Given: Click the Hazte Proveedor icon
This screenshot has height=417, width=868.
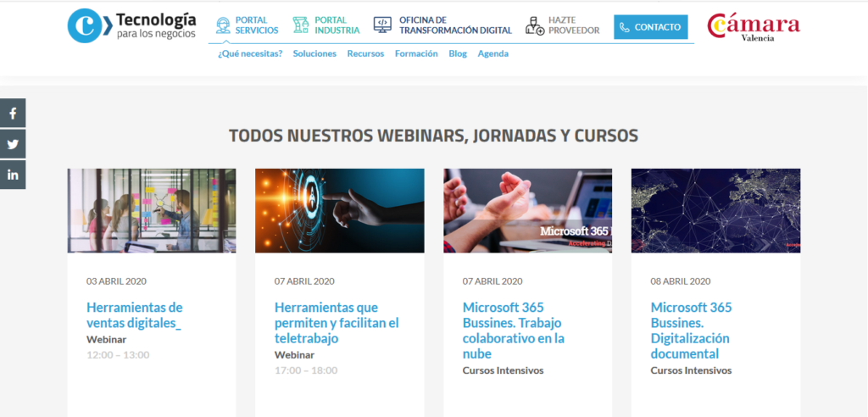Looking at the screenshot, I should (x=534, y=25).
